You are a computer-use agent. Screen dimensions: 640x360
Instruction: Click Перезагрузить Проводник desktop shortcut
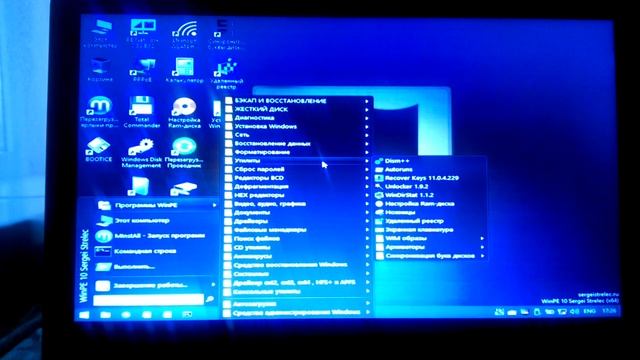184,153
